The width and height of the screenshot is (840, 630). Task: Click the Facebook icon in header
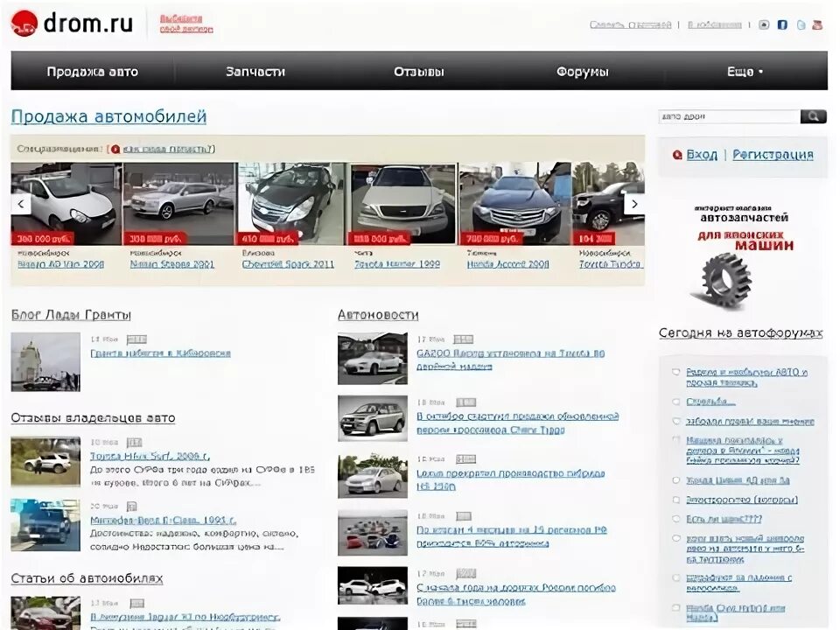pyautogui.click(x=782, y=24)
